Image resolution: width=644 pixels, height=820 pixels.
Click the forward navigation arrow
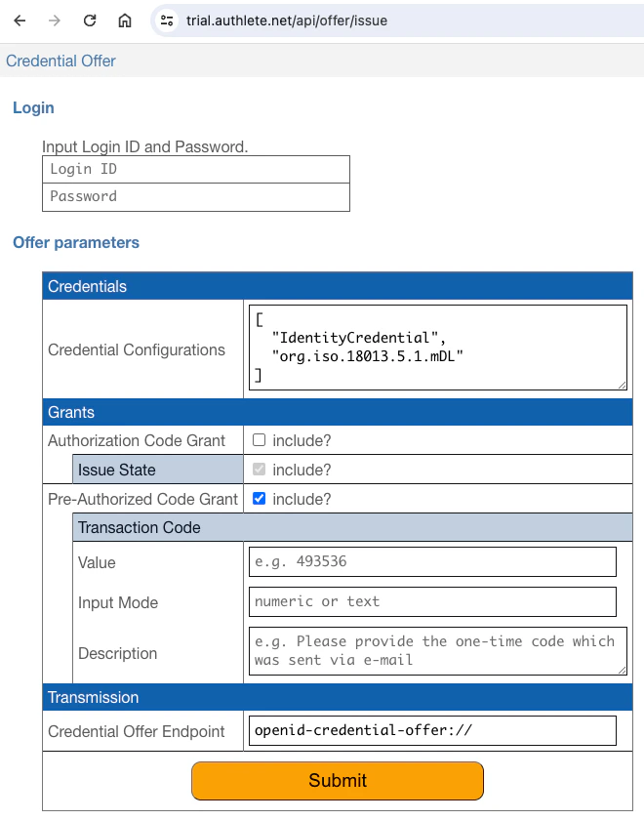[55, 19]
